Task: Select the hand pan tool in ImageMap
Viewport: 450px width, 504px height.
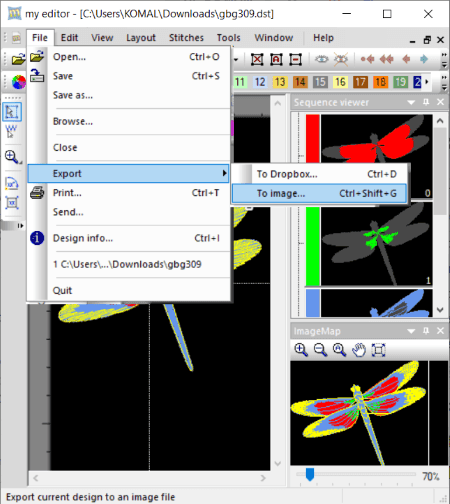Action: coord(359,350)
